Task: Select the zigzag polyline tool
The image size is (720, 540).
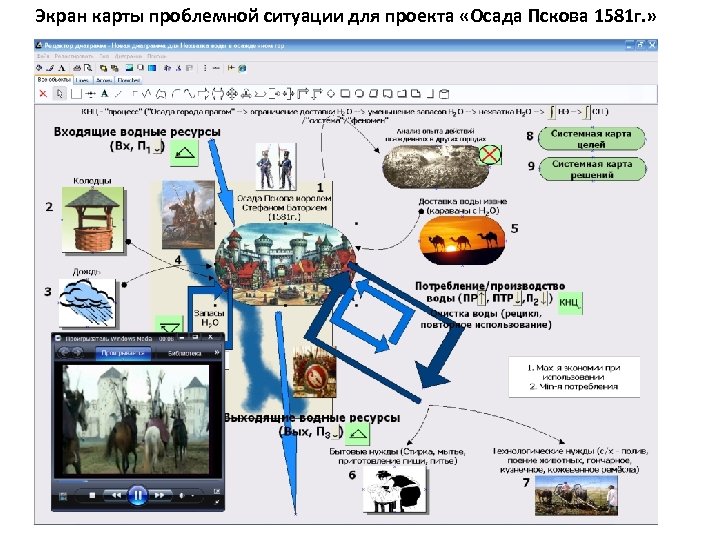Action: click(147, 94)
